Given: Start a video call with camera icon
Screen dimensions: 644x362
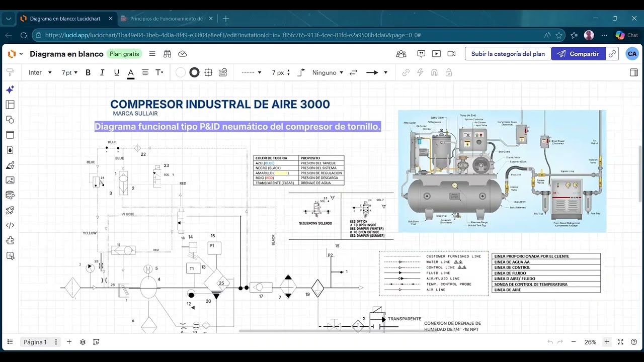Looking at the screenshot, I should tap(451, 54).
